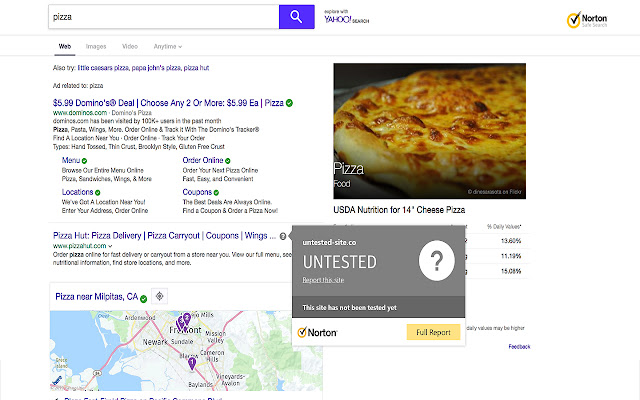Click the location target icon near Milpitas
The height and width of the screenshot is (400, 640).
point(160,296)
